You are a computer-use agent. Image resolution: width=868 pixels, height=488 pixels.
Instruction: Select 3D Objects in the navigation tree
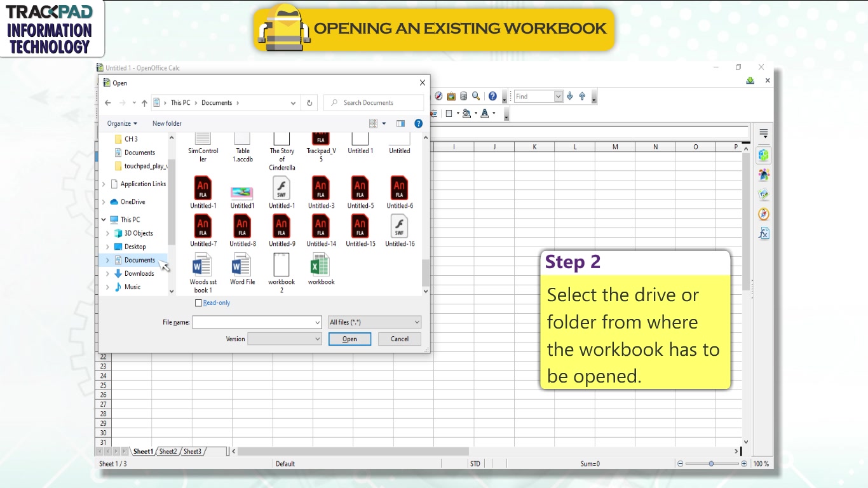tap(139, 233)
